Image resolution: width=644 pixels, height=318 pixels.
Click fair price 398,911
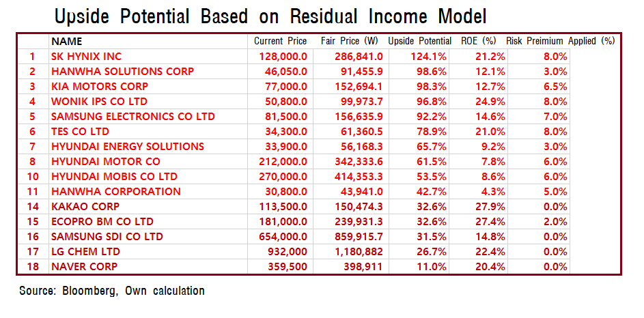(x=363, y=267)
